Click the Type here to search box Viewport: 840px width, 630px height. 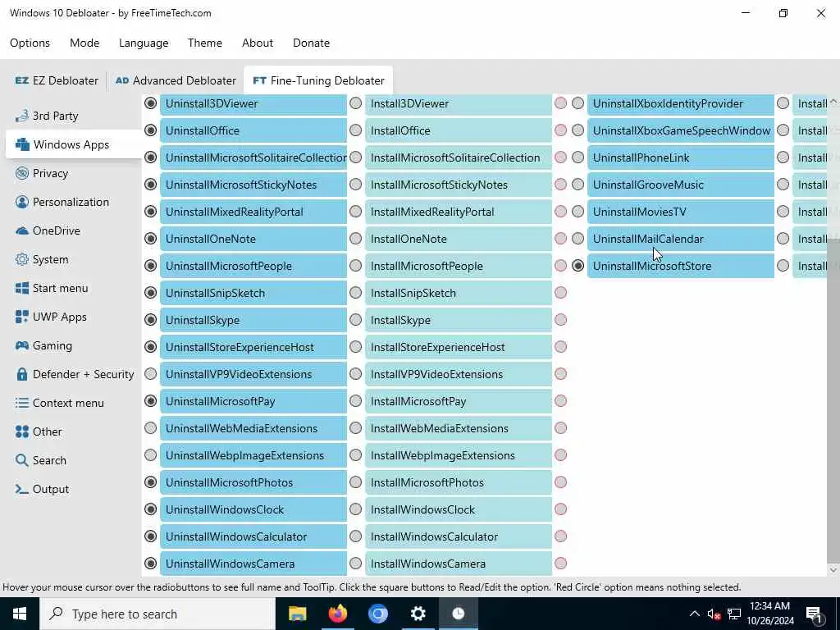pos(157,614)
